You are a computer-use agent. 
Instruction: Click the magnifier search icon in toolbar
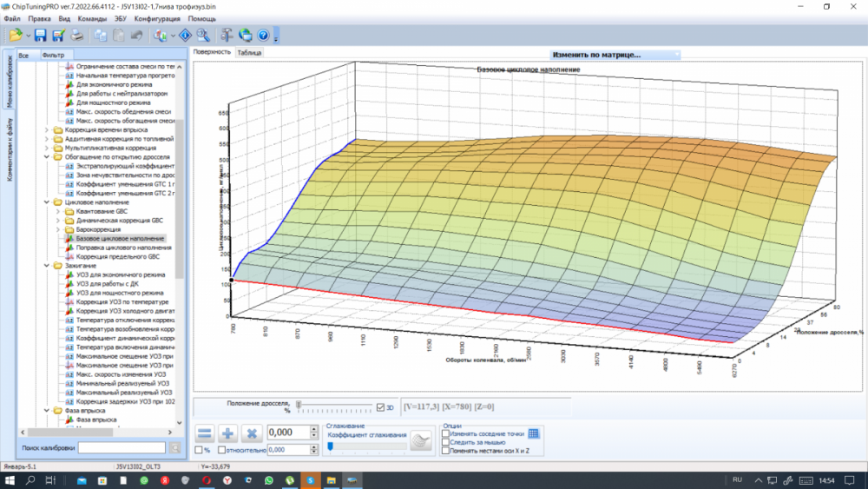tap(202, 36)
